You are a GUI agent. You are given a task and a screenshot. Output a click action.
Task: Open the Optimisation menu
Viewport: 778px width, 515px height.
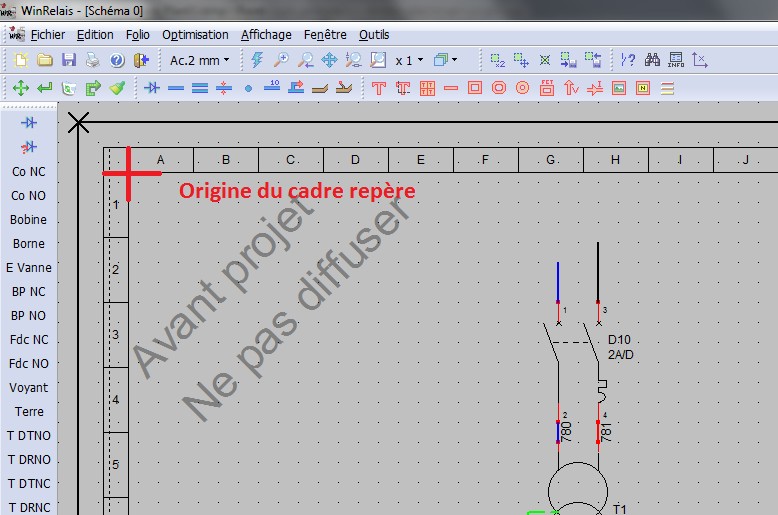195,34
